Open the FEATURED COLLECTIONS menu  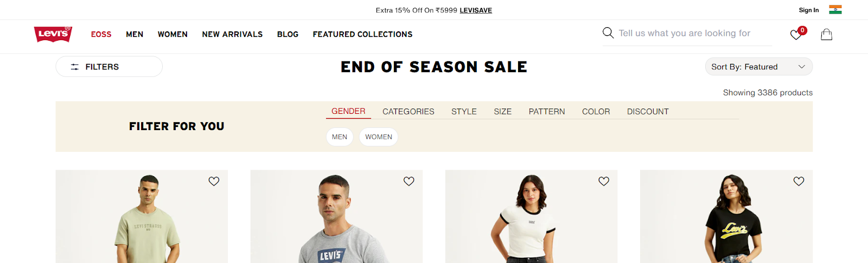click(x=362, y=34)
